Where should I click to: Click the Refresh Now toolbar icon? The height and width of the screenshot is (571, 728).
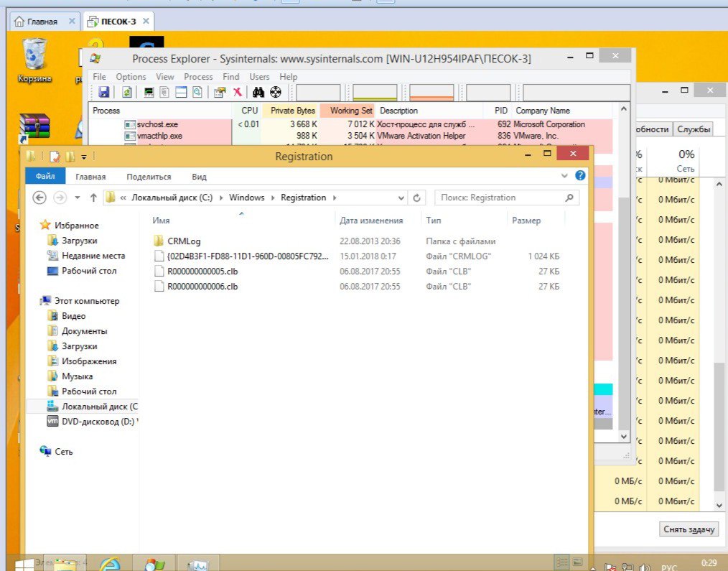pos(127,92)
